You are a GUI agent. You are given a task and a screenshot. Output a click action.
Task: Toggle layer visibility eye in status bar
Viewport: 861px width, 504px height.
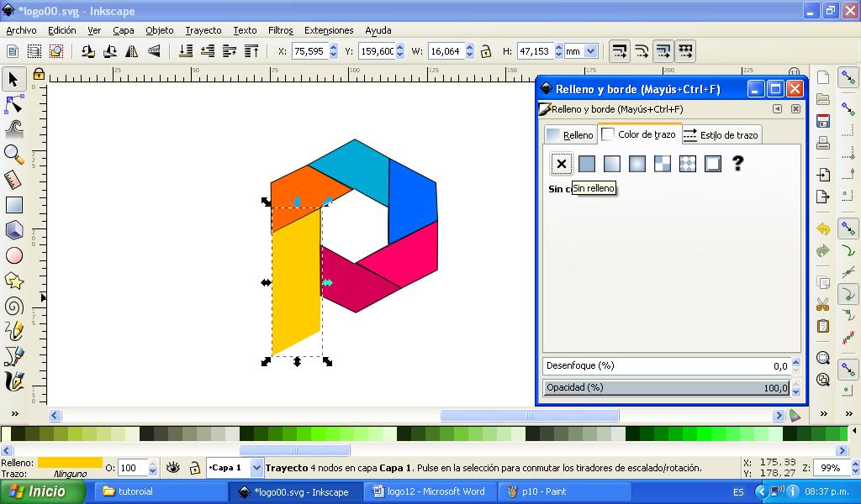click(x=173, y=468)
